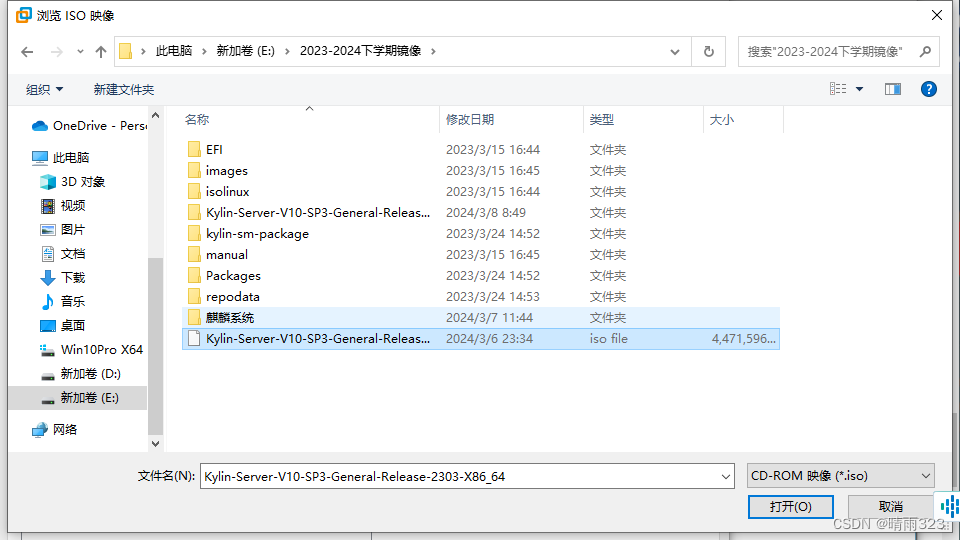
Task: Select the 麒麟系统 folder icon
Action: point(194,317)
